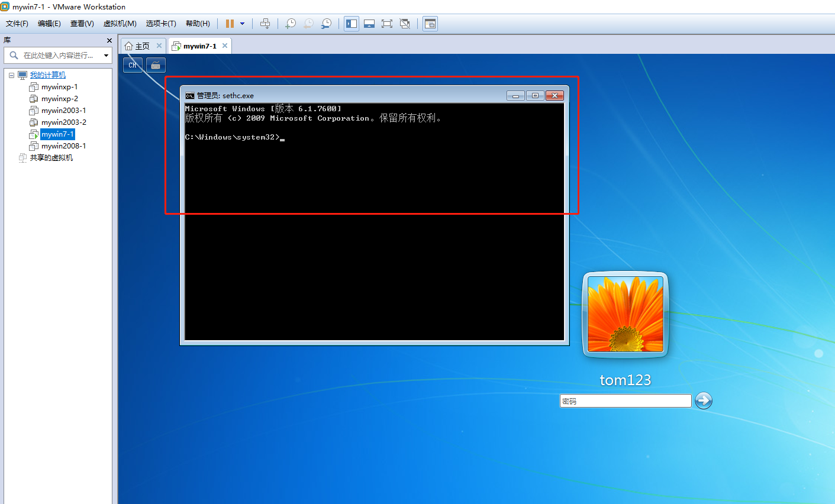
Task: Close the library panel
Action: [109, 40]
